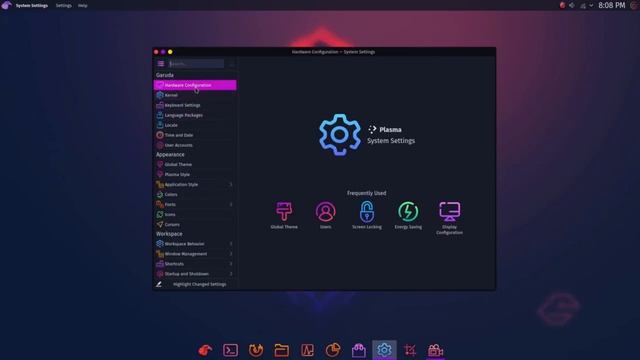The height and width of the screenshot is (360, 640).
Task: Open the software store bag dock icon
Action: pos(358,350)
